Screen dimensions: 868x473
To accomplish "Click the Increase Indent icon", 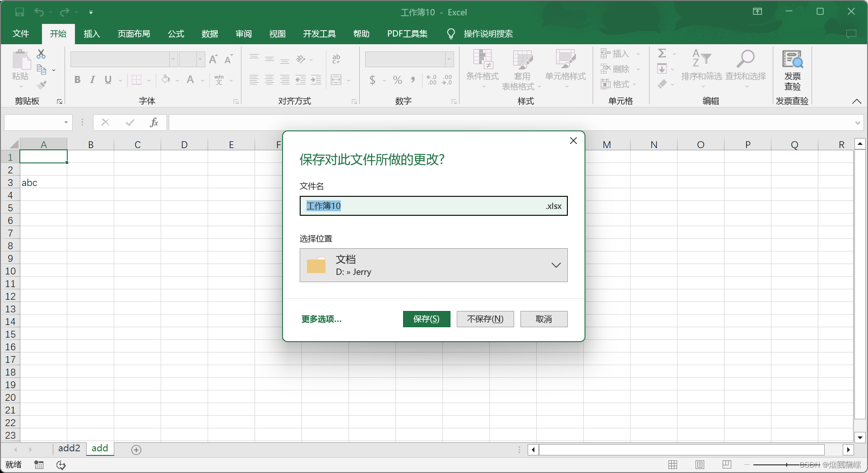I will (x=316, y=80).
